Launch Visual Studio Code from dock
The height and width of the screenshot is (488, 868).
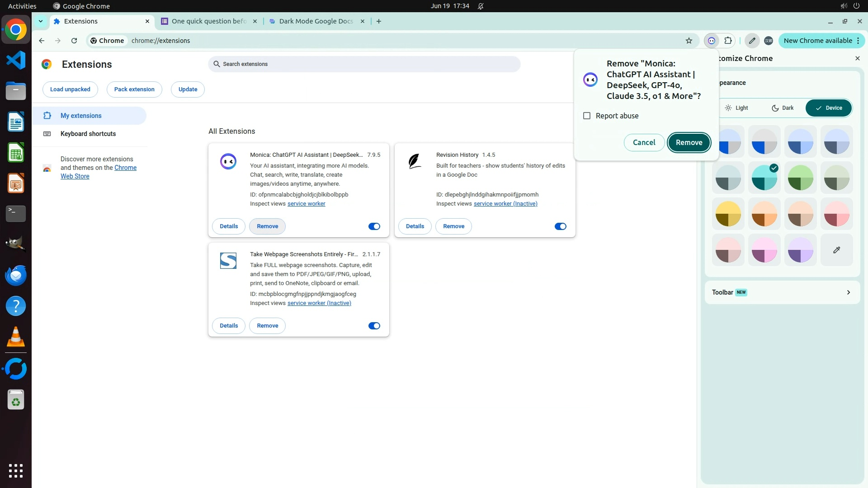click(x=16, y=60)
